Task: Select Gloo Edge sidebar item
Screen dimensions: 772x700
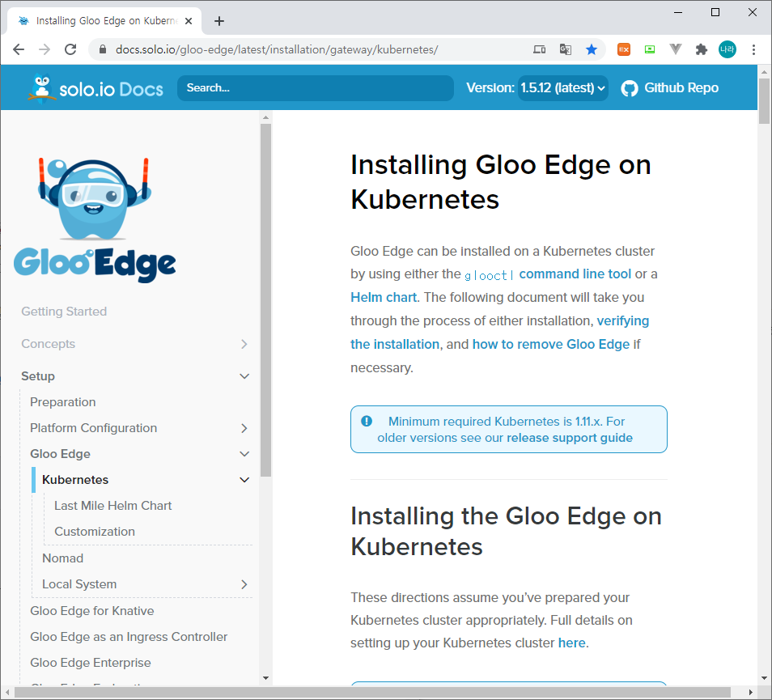Action: click(x=60, y=453)
